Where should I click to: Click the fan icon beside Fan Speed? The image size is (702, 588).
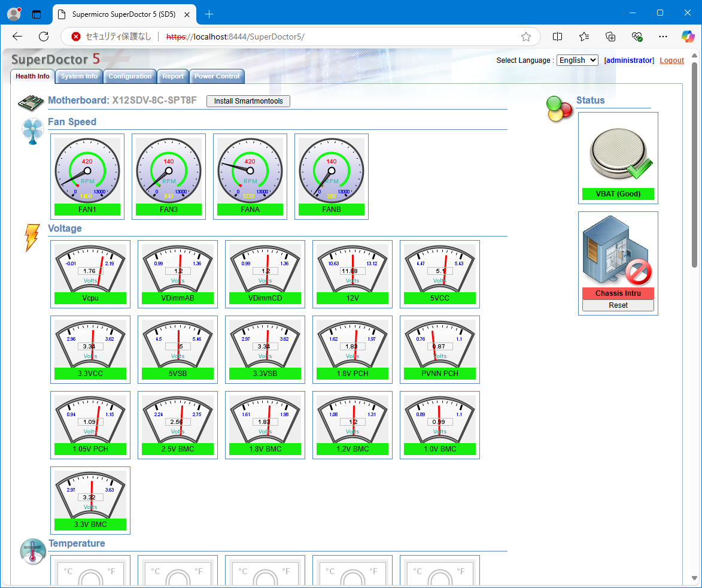click(x=33, y=131)
